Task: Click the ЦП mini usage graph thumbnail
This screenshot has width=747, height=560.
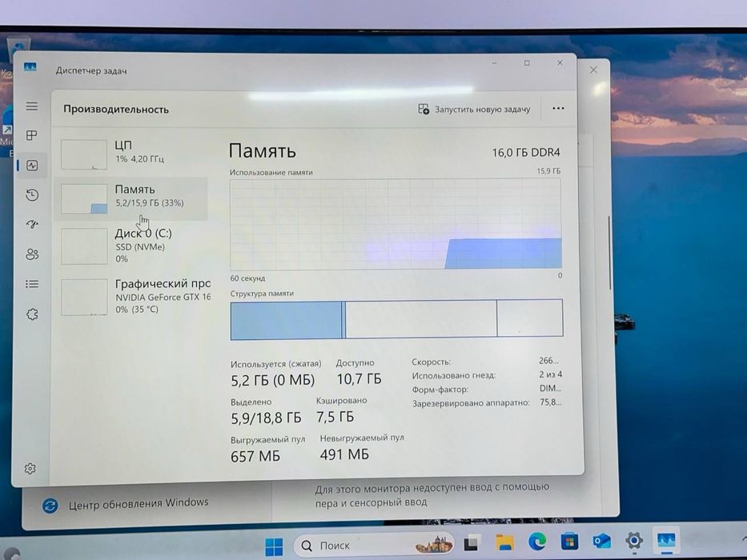Action: (84, 154)
